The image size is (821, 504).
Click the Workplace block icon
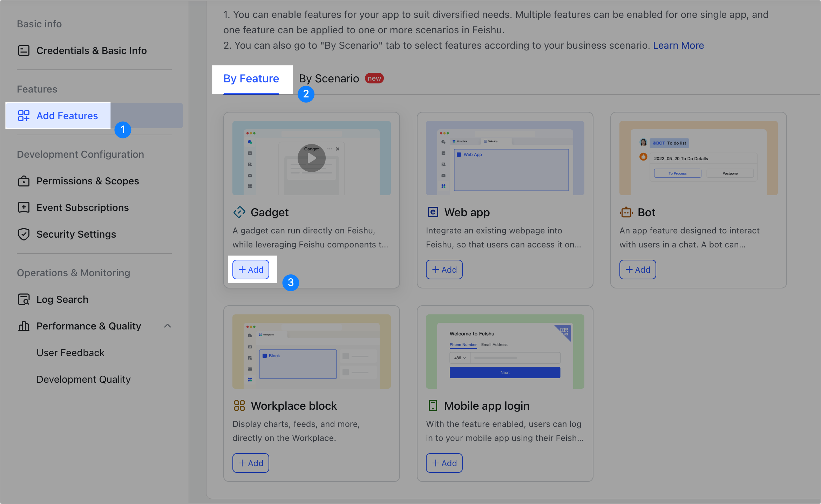pos(239,406)
